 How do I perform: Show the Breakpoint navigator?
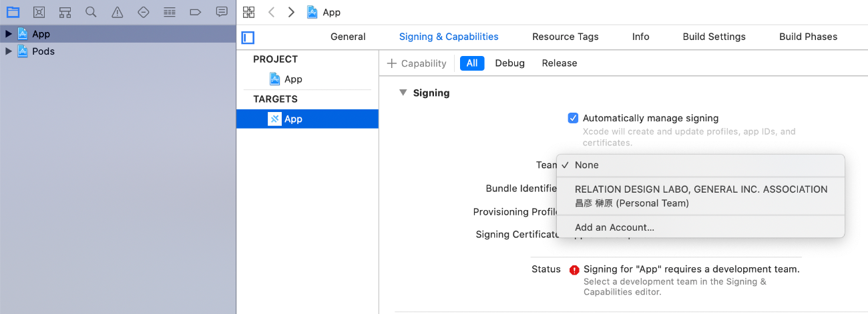[x=196, y=12]
